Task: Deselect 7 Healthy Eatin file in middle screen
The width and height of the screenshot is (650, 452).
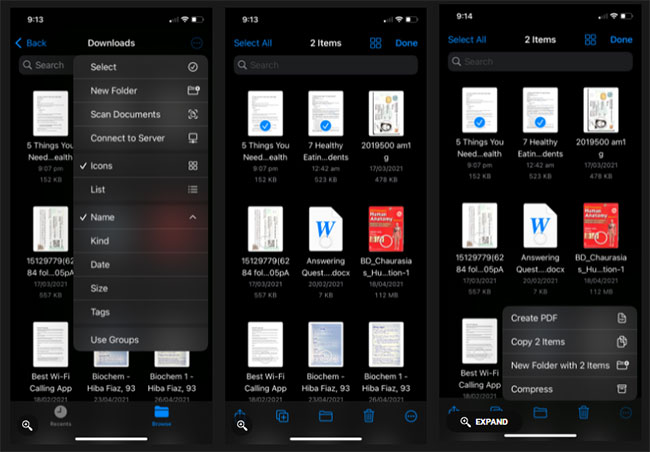Action: [326, 125]
